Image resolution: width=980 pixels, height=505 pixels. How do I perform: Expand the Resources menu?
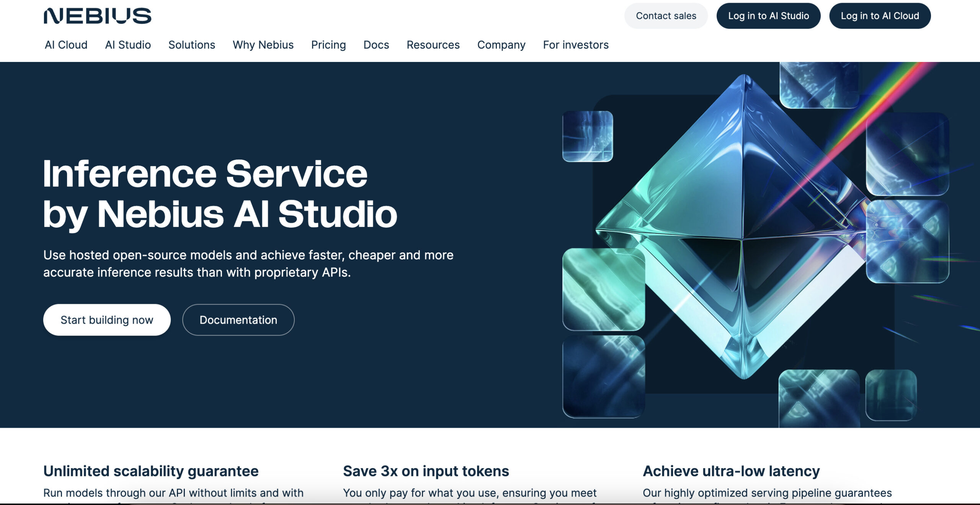[433, 45]
